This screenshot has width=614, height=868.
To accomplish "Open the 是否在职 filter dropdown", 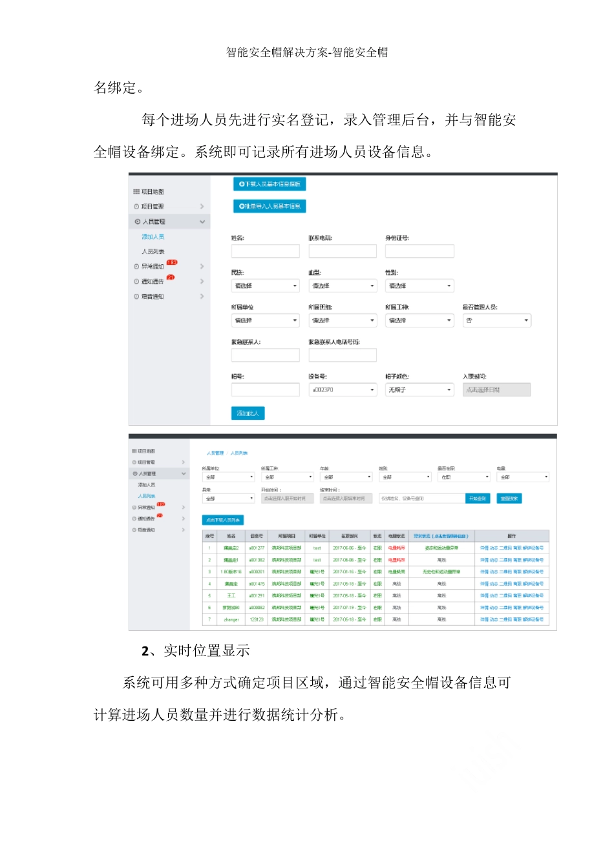I will click(x=464, y=477).
